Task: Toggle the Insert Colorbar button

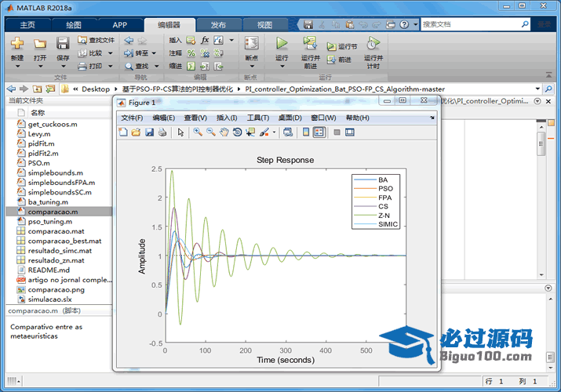Action: 306,132
